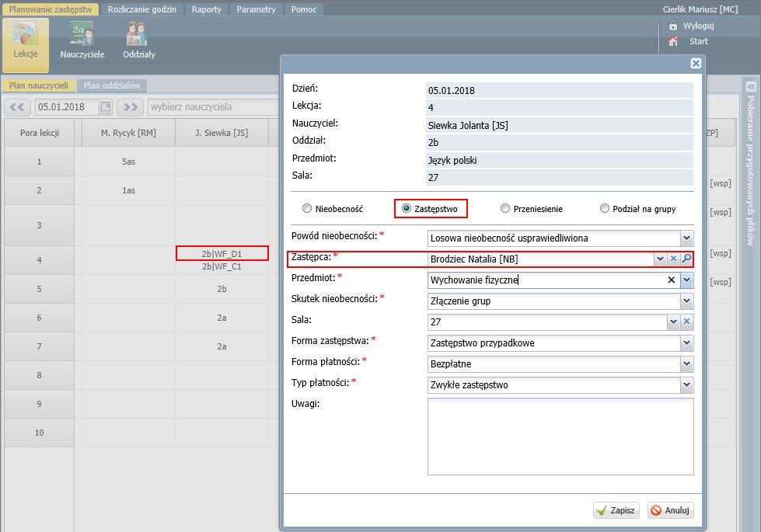Click inside the Uwagi text area
Viewport: 761px width, 532px height.
[560, 436]
